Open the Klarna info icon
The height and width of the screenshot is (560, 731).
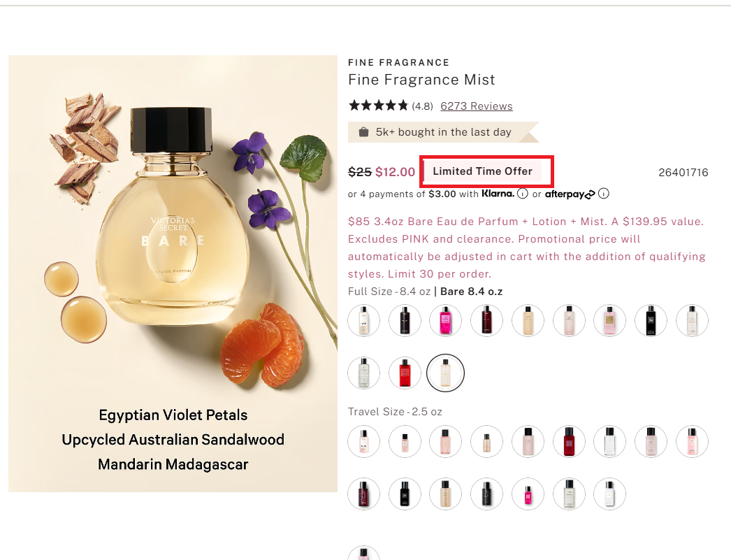(521, 194)
